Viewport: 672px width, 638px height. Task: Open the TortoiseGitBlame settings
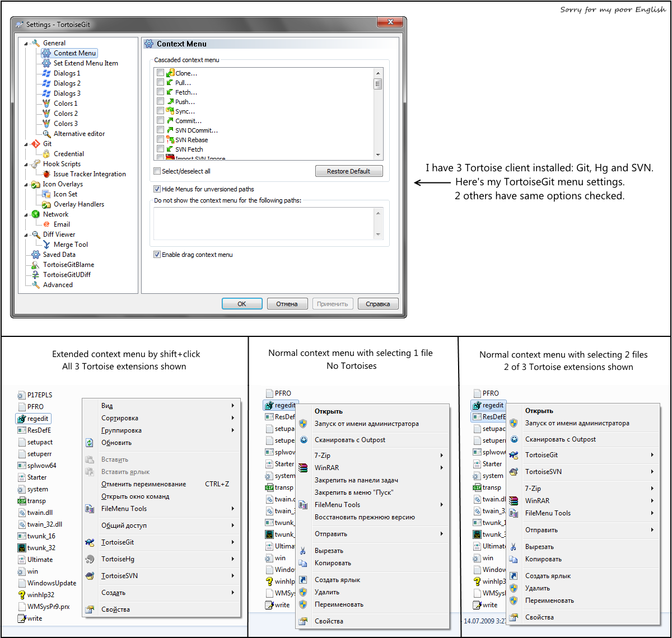point(68,265)
